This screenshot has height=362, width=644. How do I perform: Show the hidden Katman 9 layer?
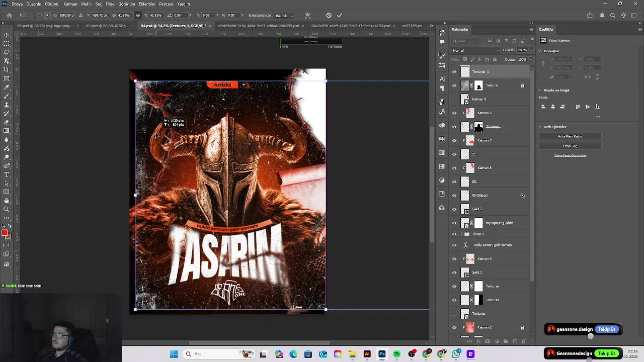454,99
